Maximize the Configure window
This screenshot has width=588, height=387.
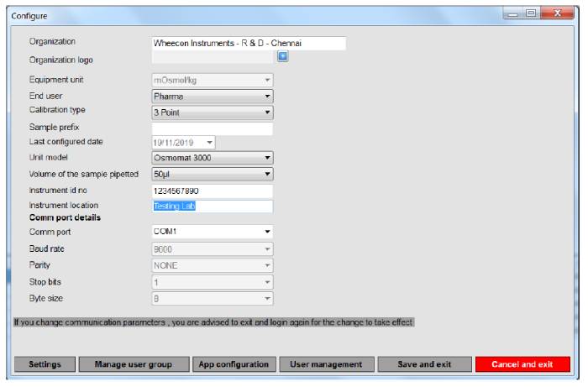pos(531,13)
